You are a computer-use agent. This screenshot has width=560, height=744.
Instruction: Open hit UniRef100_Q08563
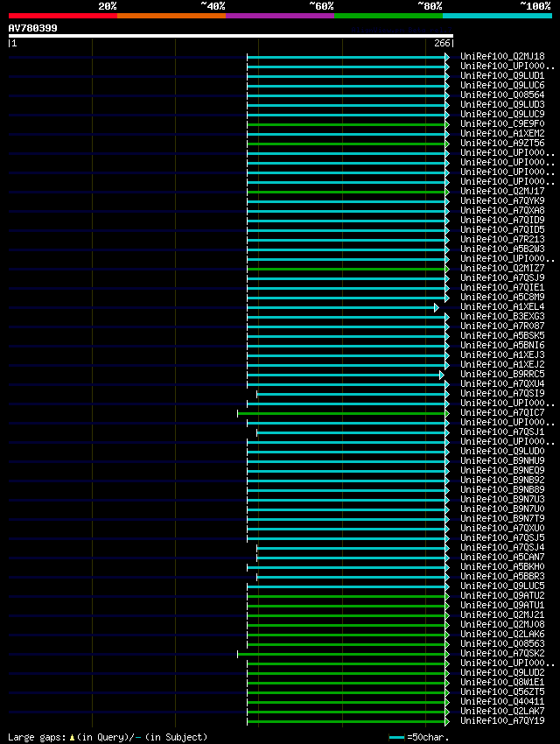502,644
